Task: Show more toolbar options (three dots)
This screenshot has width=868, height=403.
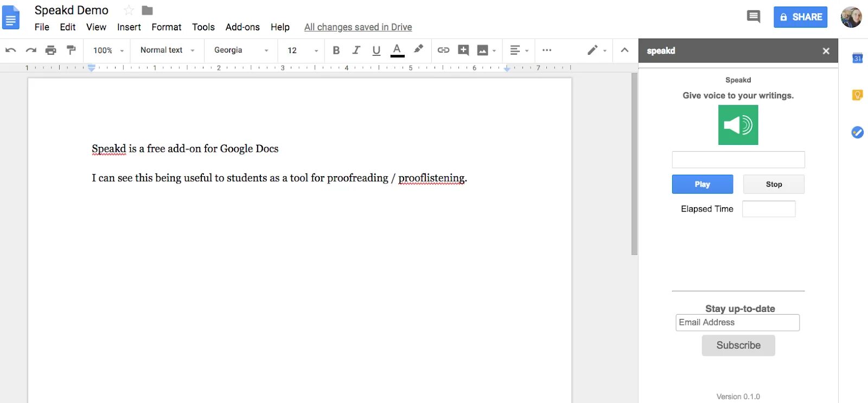Action: click(x=547, y=50)
